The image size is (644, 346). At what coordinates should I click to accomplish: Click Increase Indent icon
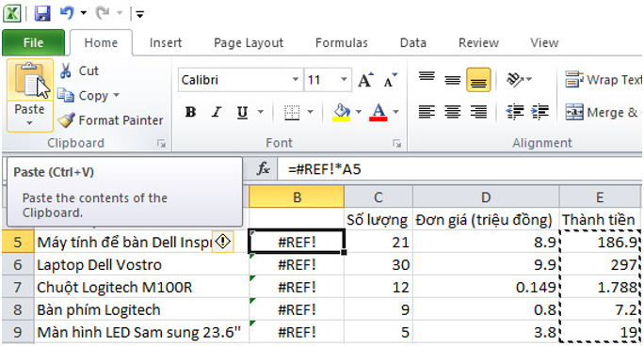(539, 112)
